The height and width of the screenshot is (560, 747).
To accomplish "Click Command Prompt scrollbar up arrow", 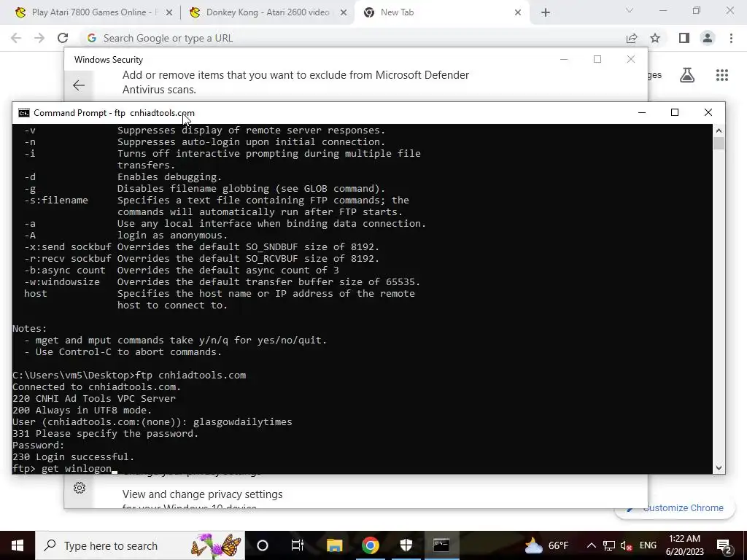I will (719, 131).
